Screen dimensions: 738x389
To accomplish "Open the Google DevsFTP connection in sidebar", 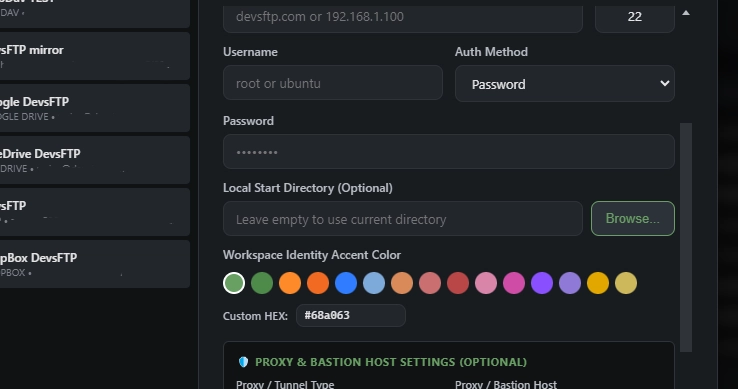I will 94,108.
